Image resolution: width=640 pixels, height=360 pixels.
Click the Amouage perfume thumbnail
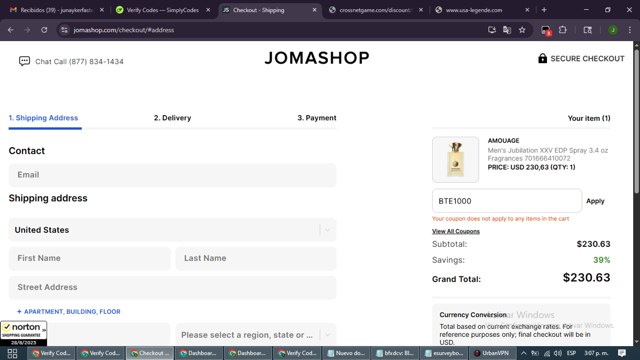coord(455,160)
